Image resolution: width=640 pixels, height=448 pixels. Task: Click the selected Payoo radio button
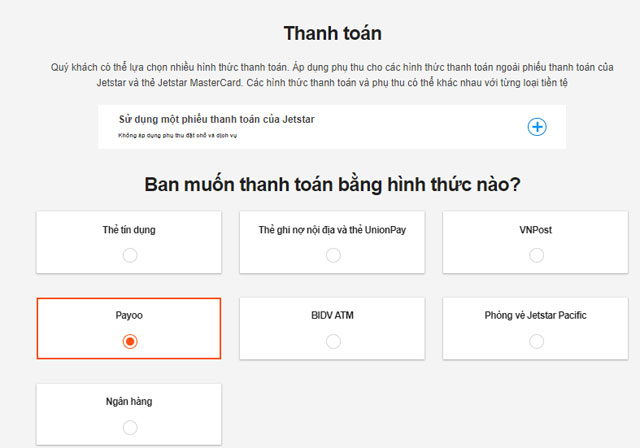tap(129, 341)
